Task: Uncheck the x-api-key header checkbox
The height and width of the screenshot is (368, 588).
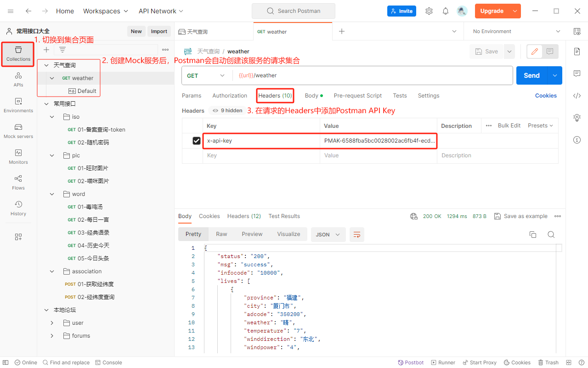Action: (x=197, y=141)
